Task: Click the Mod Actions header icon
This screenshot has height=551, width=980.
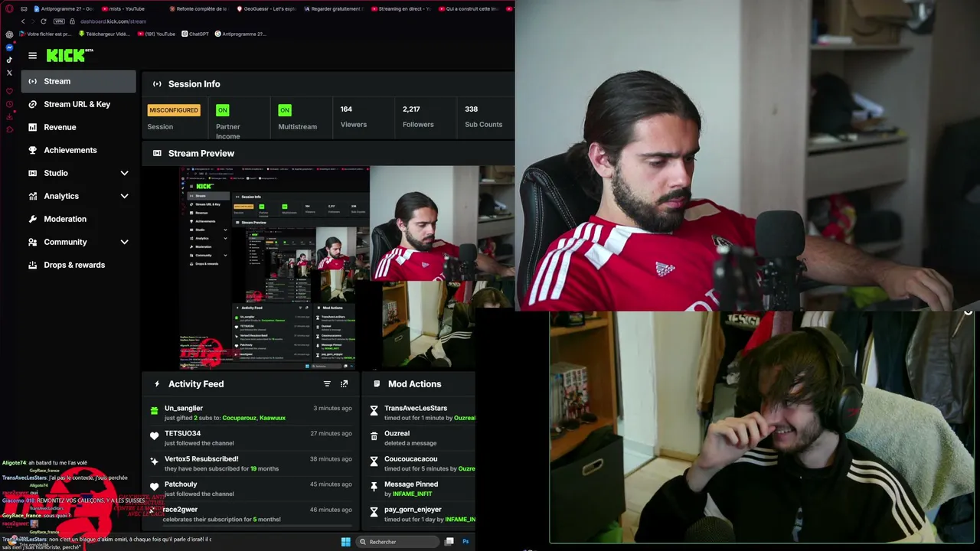Action: click(376, 384)
